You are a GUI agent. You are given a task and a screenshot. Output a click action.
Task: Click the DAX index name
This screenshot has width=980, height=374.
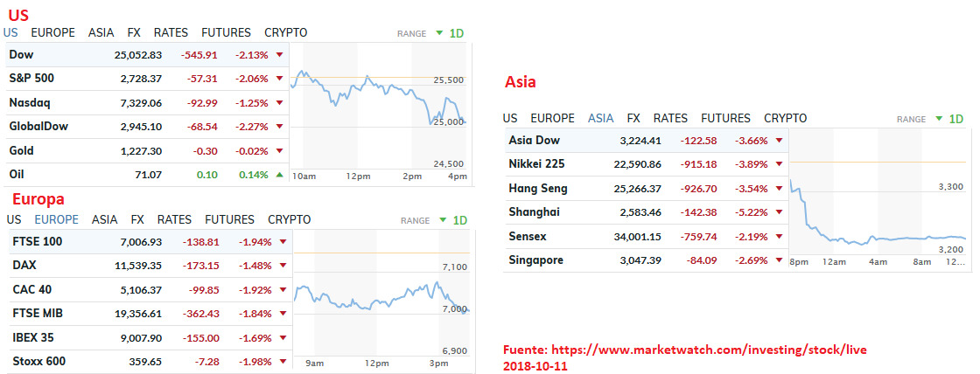pyautogui.click(x=24, y=265)
